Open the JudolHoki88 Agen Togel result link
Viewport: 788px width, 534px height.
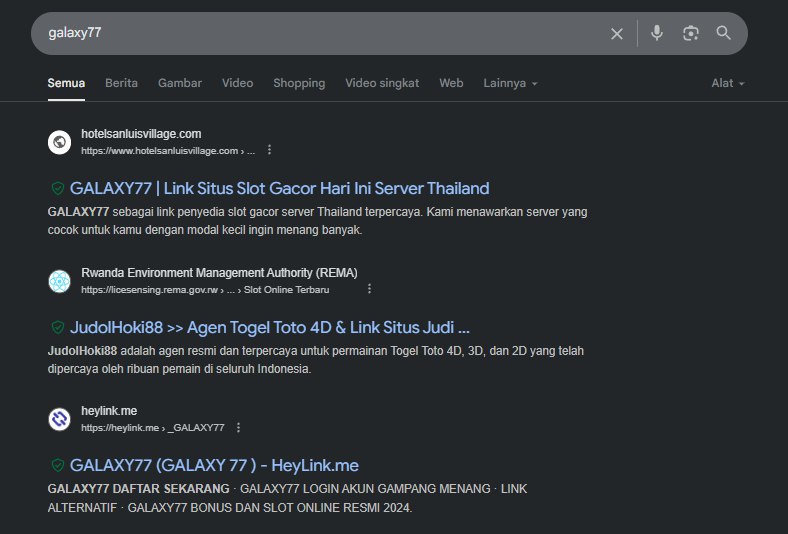269,327
